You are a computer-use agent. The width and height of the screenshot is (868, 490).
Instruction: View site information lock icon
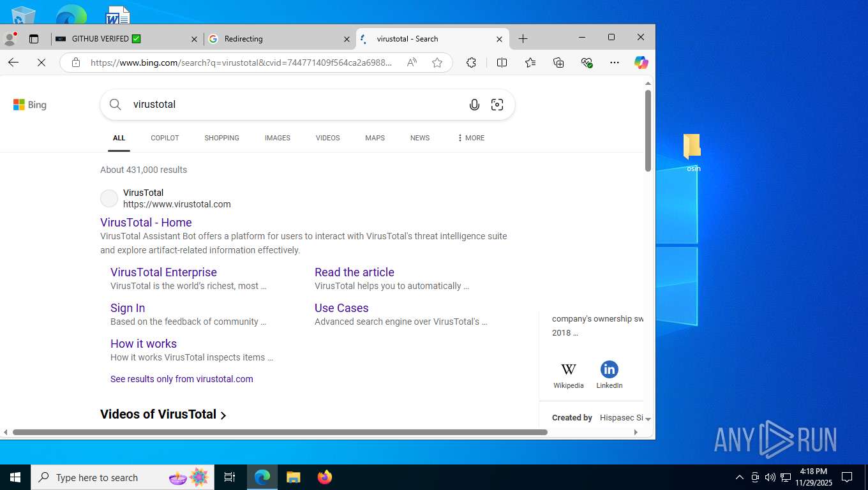point(75,63)
